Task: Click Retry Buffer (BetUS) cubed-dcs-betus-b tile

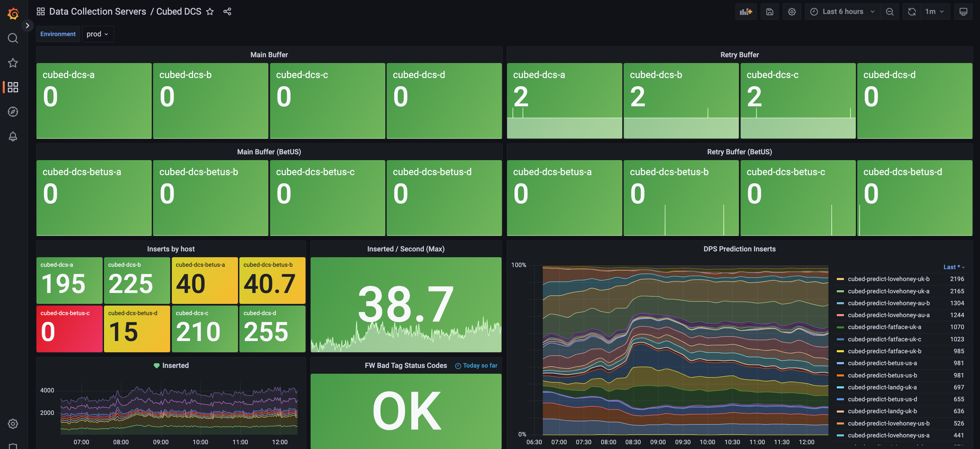Action: click(681, 198)
